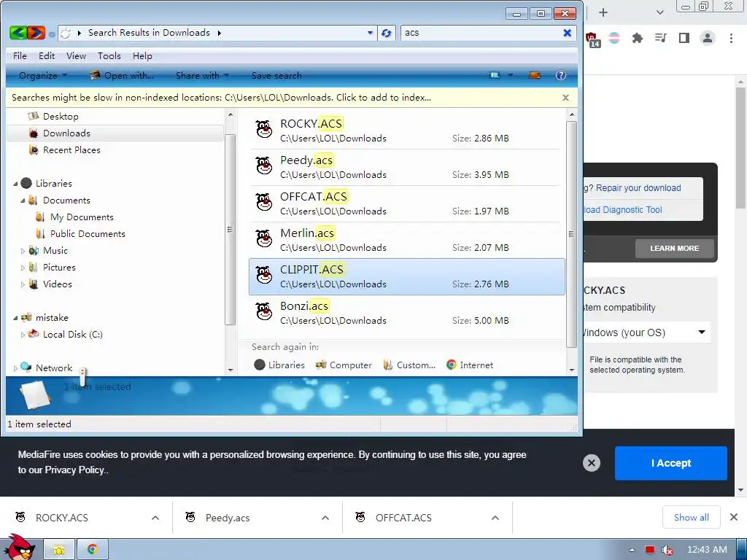
Task: Open the address bar history dropdown
Action: click(370, 33)
